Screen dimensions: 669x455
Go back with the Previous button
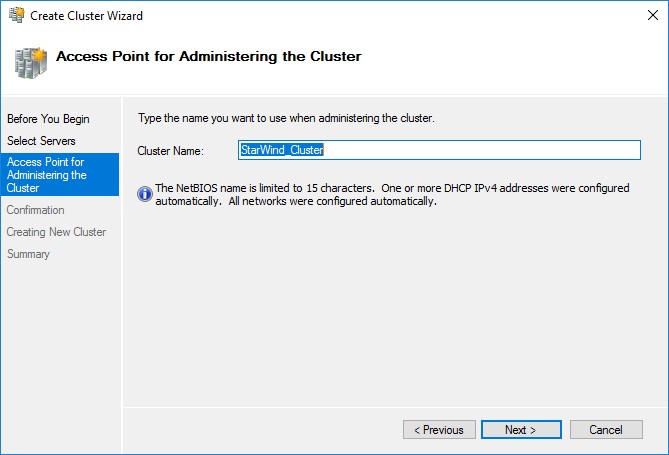pyautogui.click(x=439, y=430)
